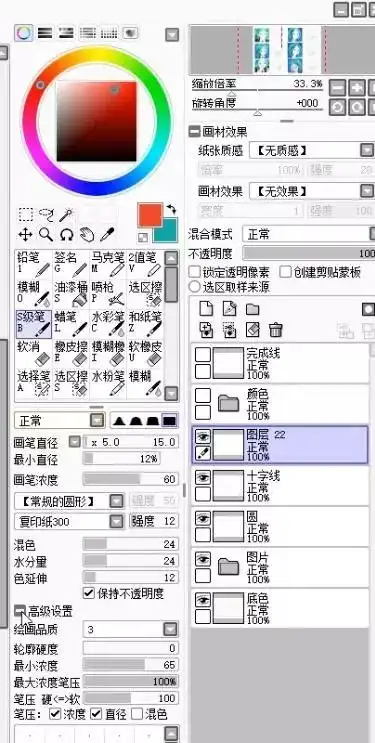Show the HSV slider panel

point(66,33)
